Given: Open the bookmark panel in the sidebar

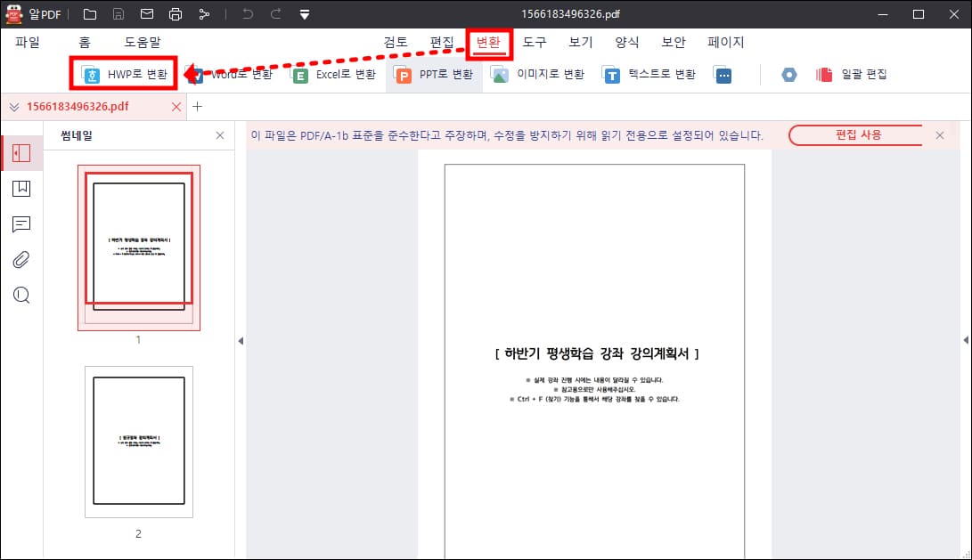Looking at the screenshot, I should pos(20,188).
